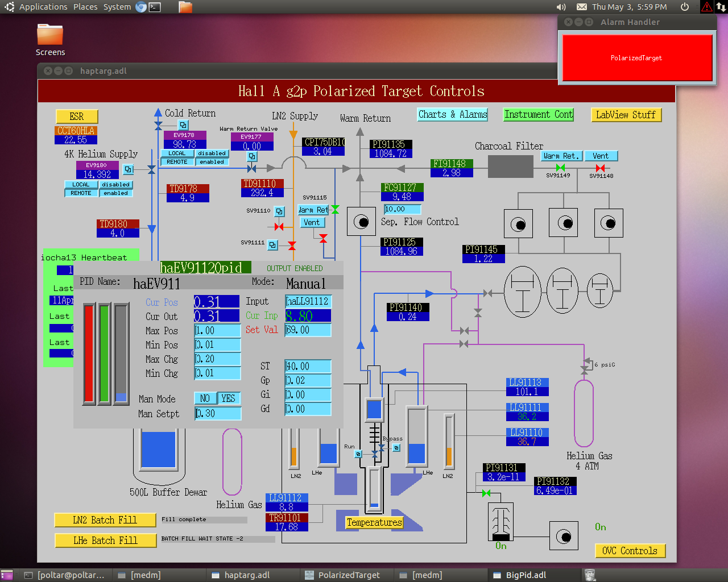Viewport: 728px width, 582px height.
Task: Open the power menu icon
Action: tap(685, 7)
